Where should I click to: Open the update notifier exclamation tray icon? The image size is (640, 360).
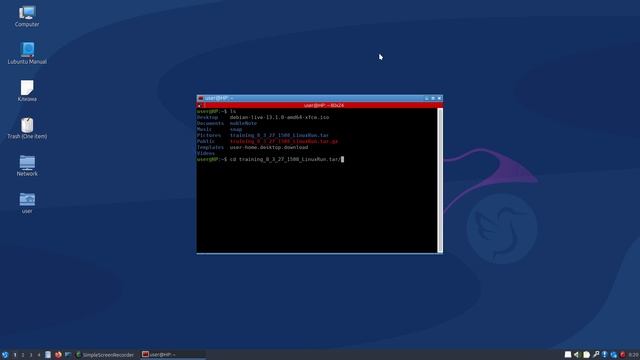coord(604,355)
